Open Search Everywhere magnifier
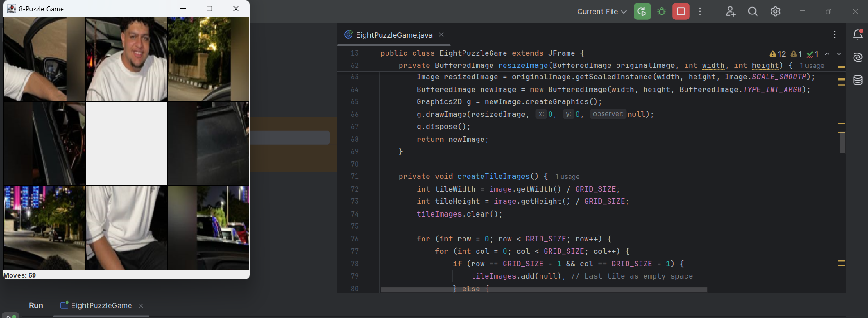The width and height of the screenshot is (868, 318). click(x=753, y=11)
